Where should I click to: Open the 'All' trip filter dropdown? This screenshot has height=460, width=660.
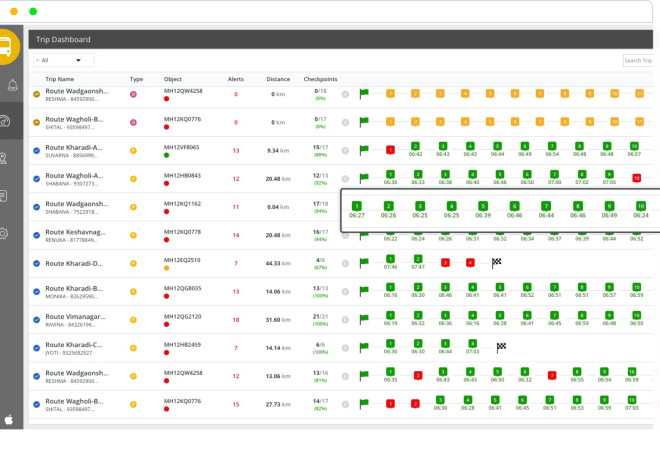pyautogui.click(x=64, y=60)
